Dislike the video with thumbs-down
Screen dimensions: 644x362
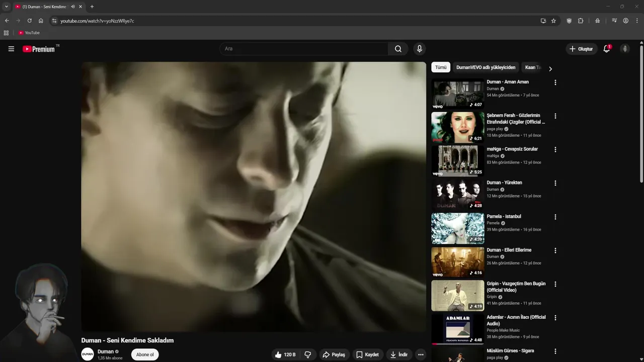[307, 354]
